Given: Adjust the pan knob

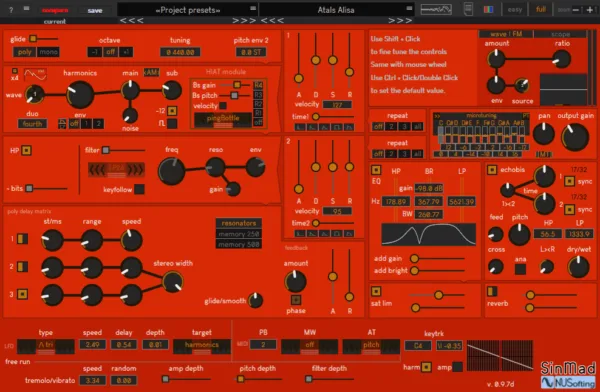Looking at the screenshot, I should click(x=544, y=134).
